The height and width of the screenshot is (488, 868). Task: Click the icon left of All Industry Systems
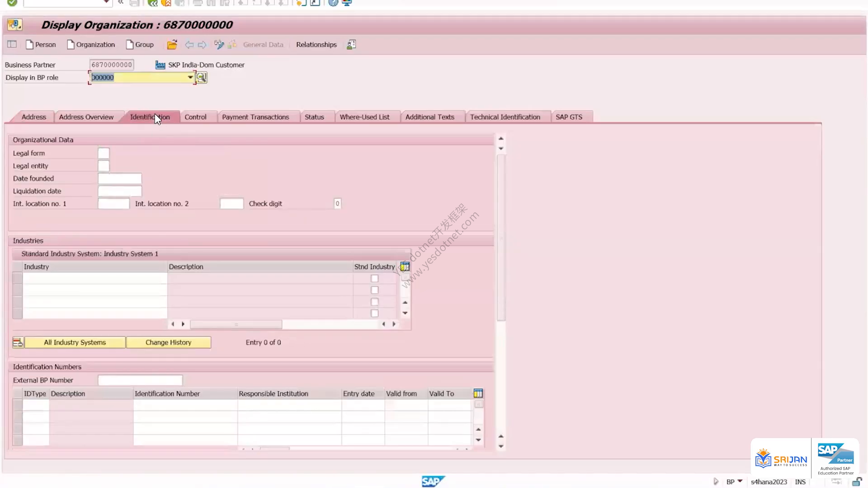[18, 343]
